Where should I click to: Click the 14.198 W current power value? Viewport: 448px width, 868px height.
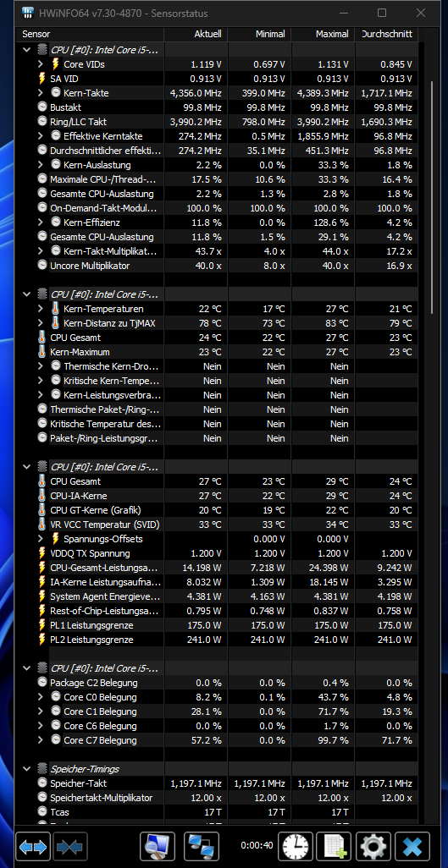click(x=202, y=568)
